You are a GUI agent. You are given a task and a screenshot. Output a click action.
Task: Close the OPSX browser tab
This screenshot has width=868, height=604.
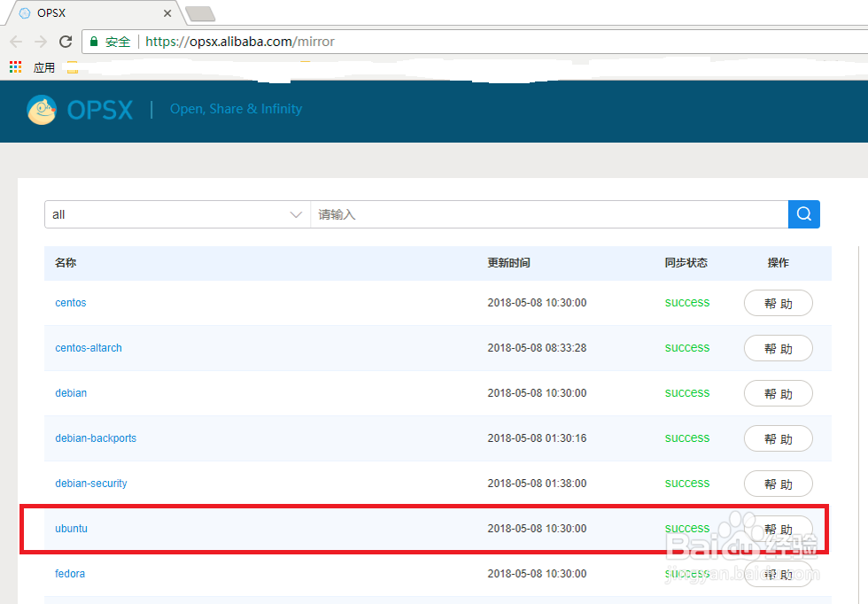click(167, 13)
